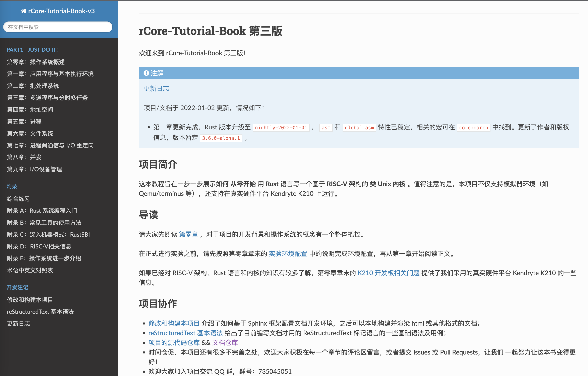Screen dimensions: 588x376
Task: Open 附录 A：Rust 系统编程入门
Action: [x=42, y=210]
